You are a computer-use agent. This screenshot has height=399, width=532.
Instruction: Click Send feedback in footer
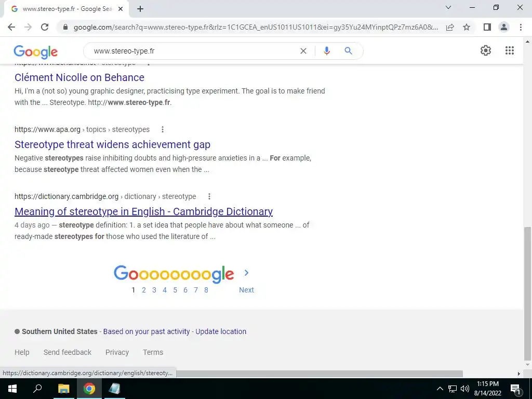(x=68, y=352)
